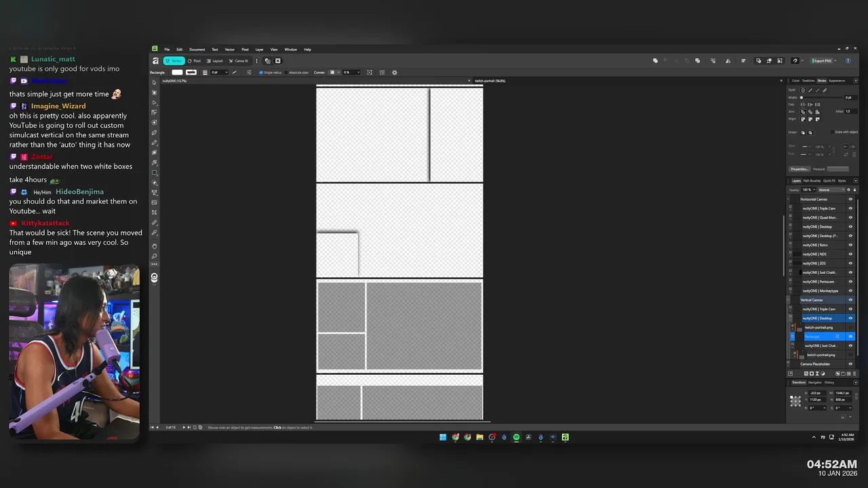Switch to the Path Brushes tab
This screenshot has width=868, height=488.
pos(812,181)
